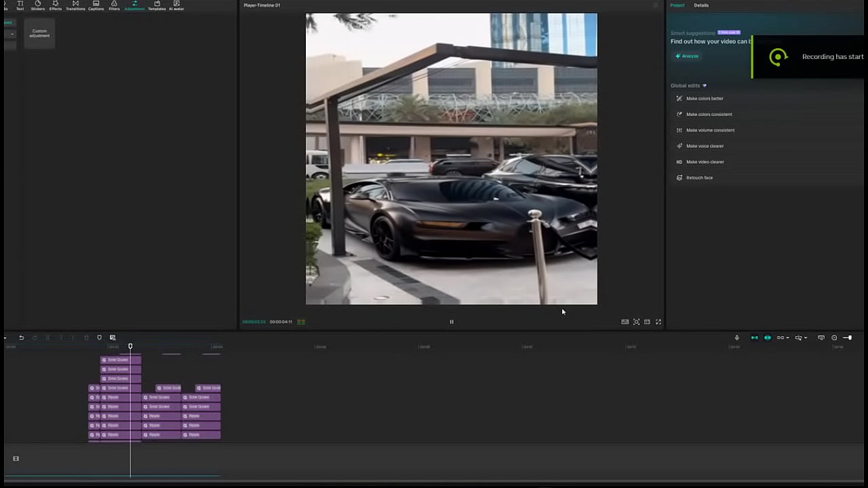Screen dimensions: 868x488
Task: Open the Stickers panel
Action: [37, 5]
